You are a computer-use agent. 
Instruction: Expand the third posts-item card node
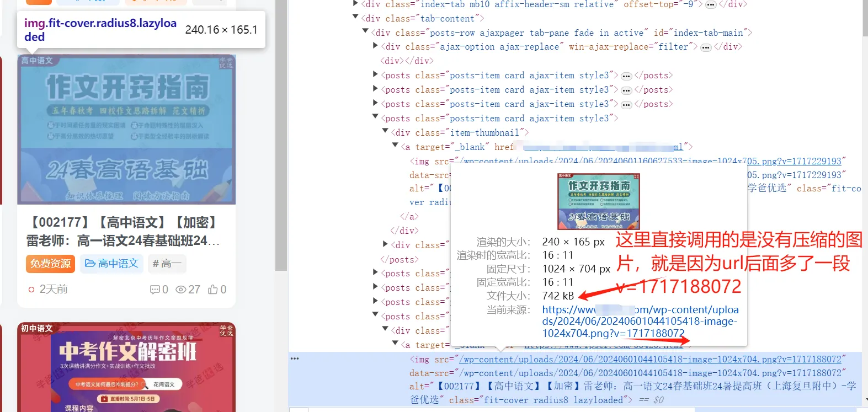(x=375, y=104)
